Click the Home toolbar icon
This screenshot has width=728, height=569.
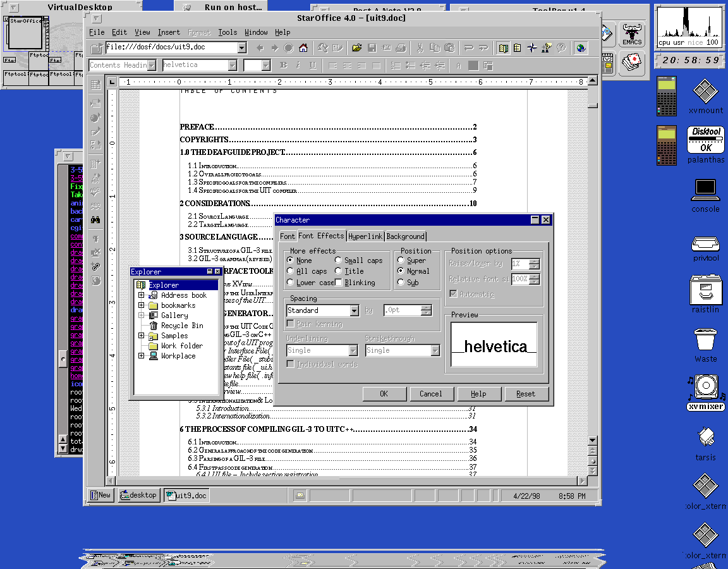tap(303, 48)
